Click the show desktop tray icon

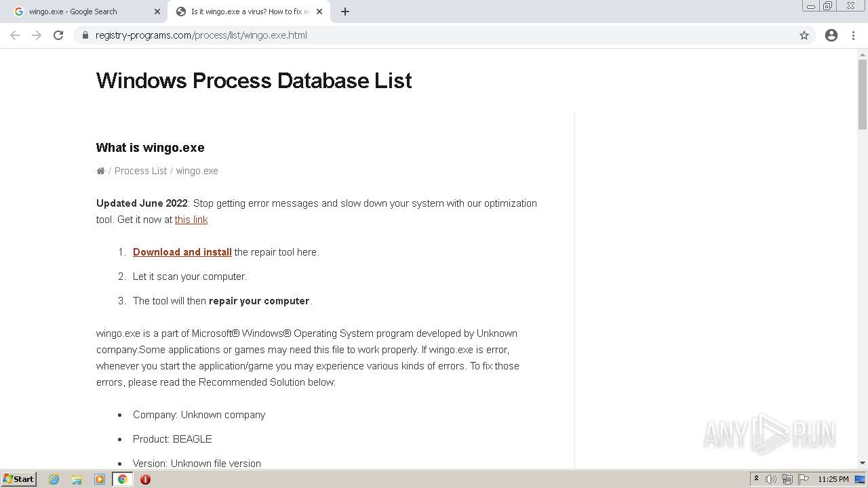(x=861, y=479)
